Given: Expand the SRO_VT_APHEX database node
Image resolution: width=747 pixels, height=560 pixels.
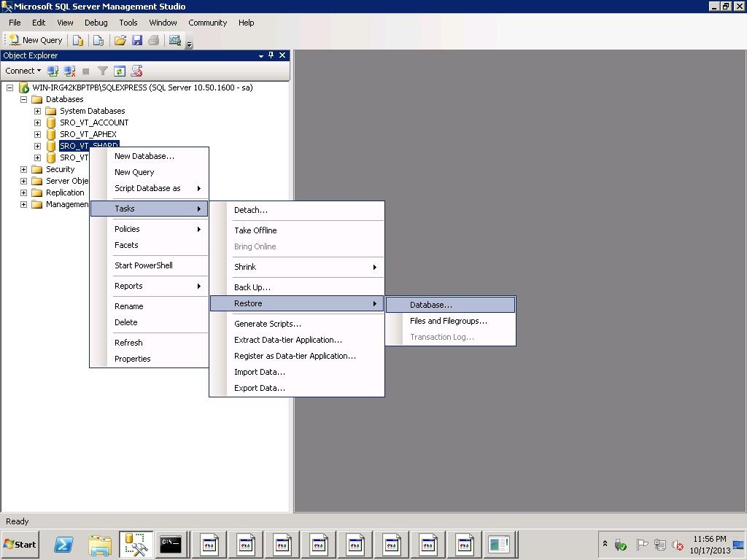Looking at the screenshot, I should (x=37, y=134).
